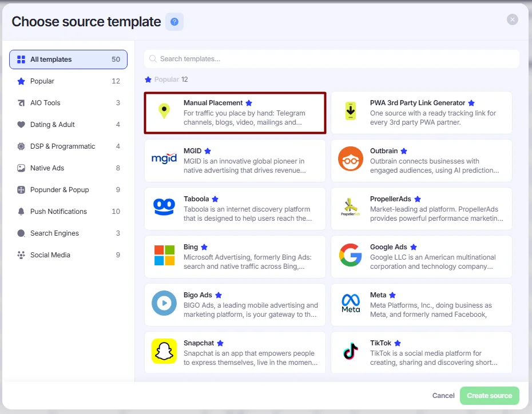
Task: Select the All templates category
Action: click(x=68, y=59)
